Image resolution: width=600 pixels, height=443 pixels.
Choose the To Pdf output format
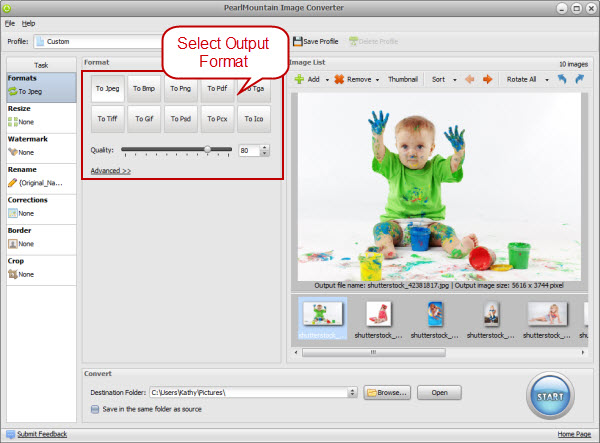pyautogui.click(x=217, y=89)
